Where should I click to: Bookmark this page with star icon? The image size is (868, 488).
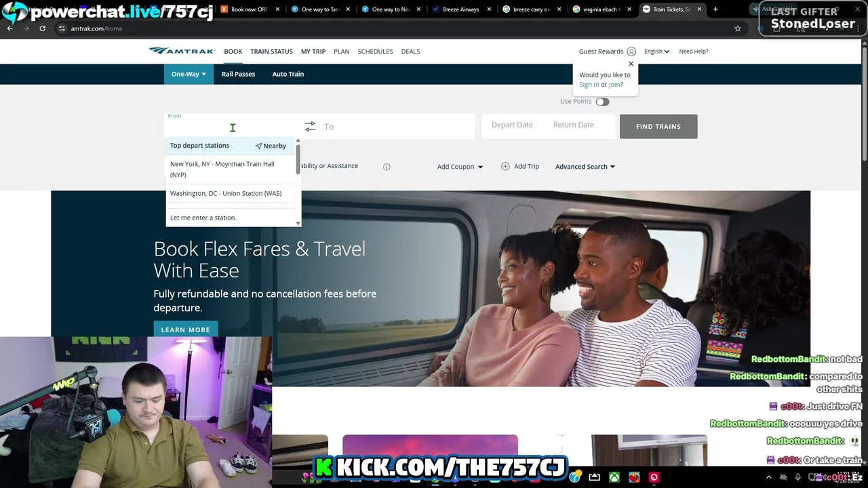click(x=738, y=28)
